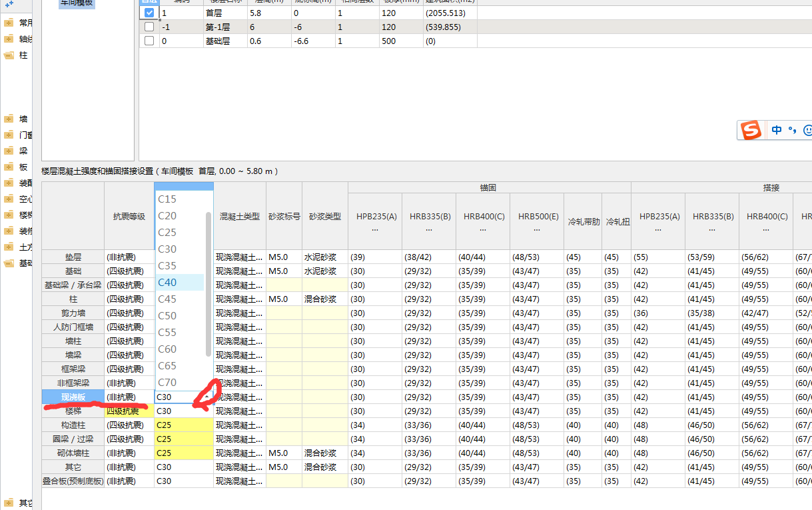Select the 剪力墙 row header
This screenshot has width=812, height=510.
(73, 313)
